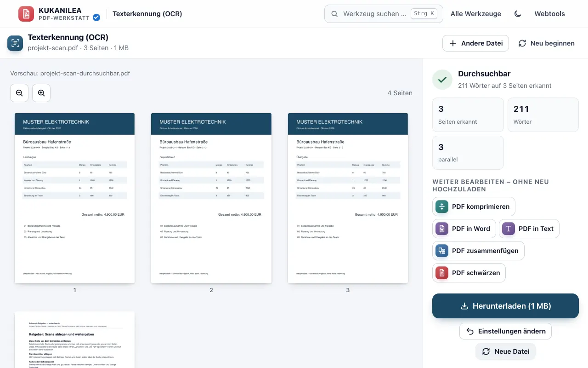Open page 3 thumbnail
Viewport: 588px width, 368px height.
tap(348, 198)
